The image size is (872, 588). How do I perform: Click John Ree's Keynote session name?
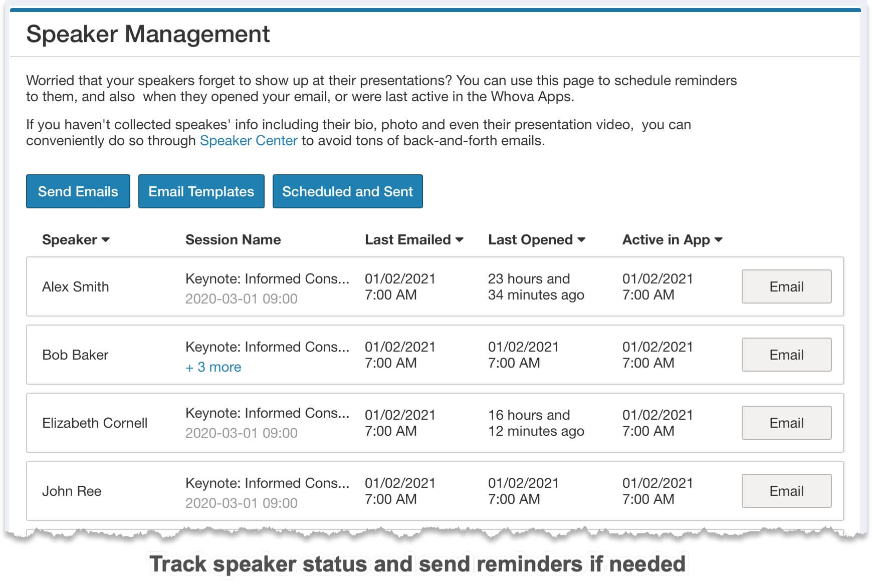[267, 483]
